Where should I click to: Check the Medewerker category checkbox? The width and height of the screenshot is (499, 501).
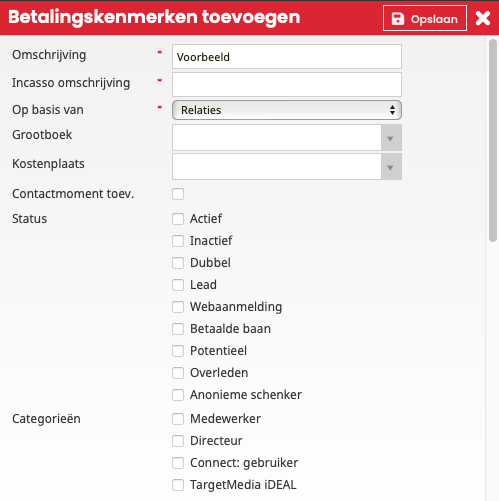178,419
